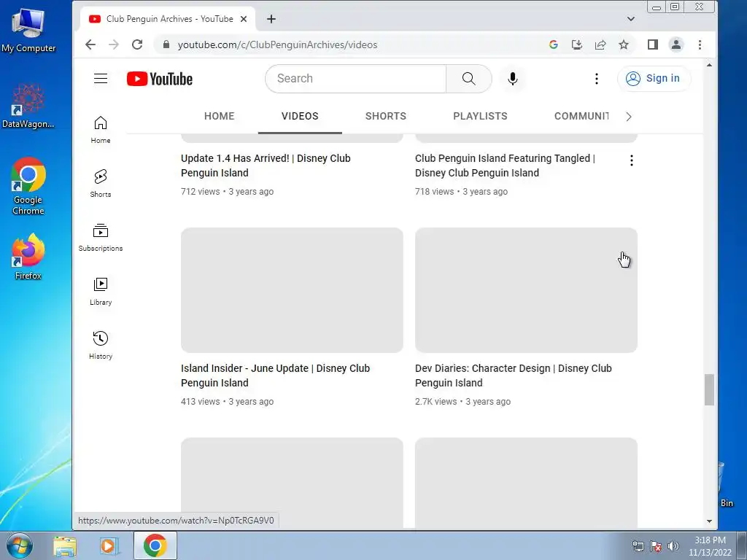
Task: Open 'Island Insider - June Update' video title
Action: tap(275, 376)
